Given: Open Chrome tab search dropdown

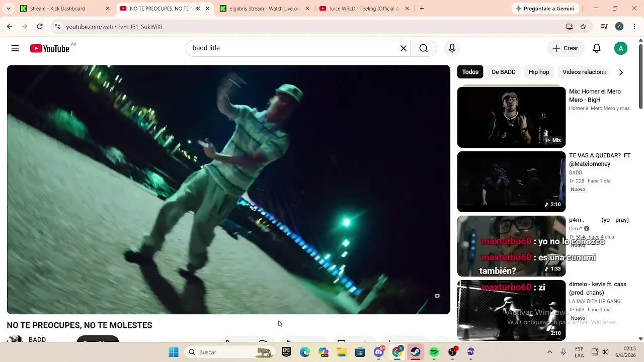Looking at the screenshot, I should (x=8, y=9).
